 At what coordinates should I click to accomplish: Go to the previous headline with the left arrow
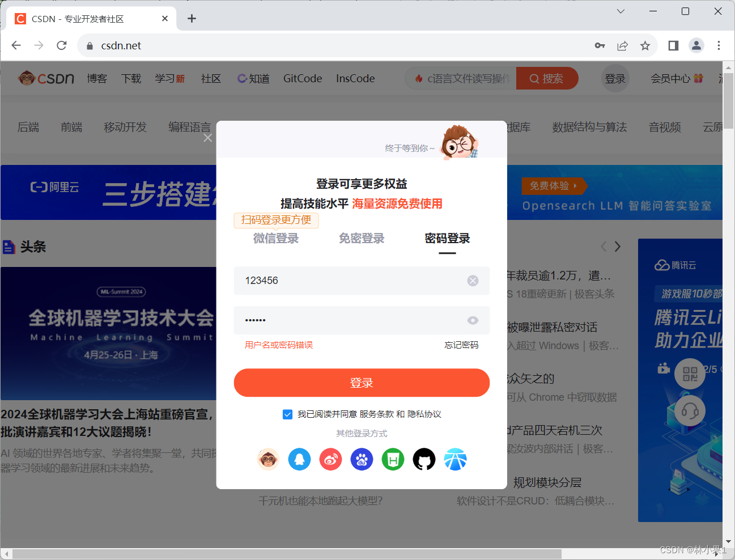tap(604, 247)
